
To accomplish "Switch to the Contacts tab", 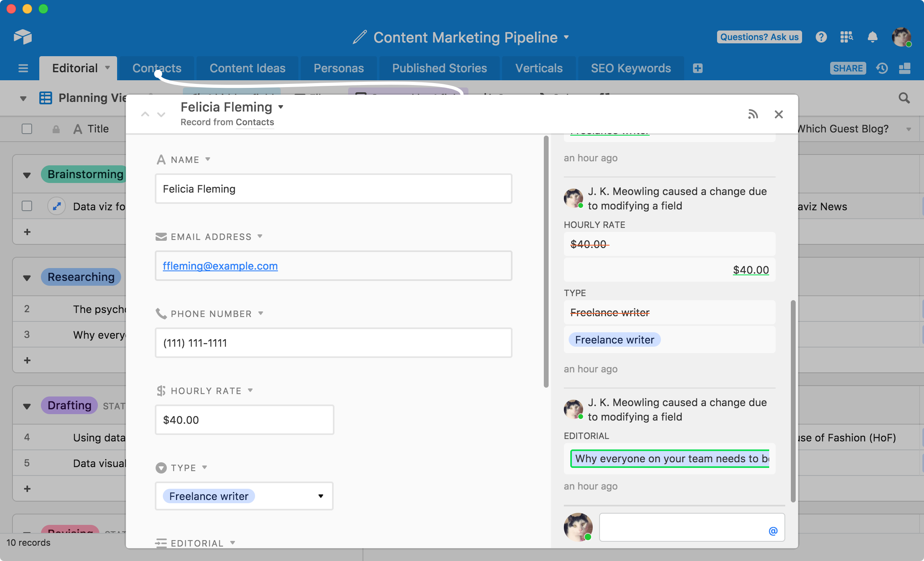I will [157, 68].
